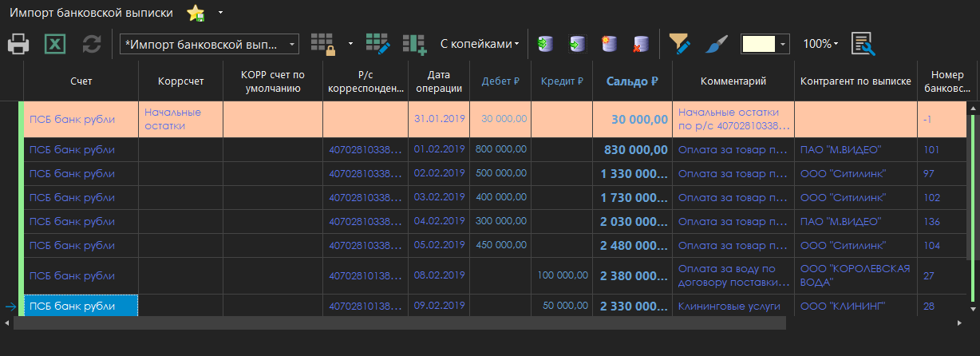Export the table to Excel
Image resolution: width=980 pixels, height=356 pixels.
[54, 44]
